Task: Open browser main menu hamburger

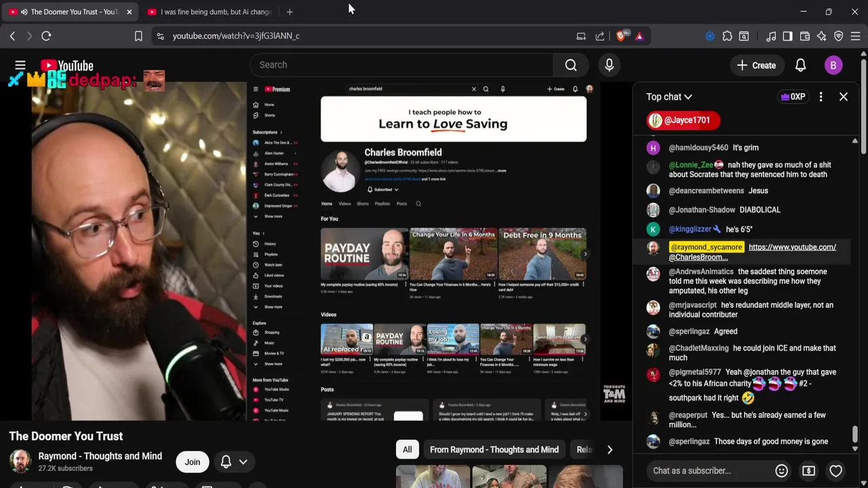Action: [855, 36]
